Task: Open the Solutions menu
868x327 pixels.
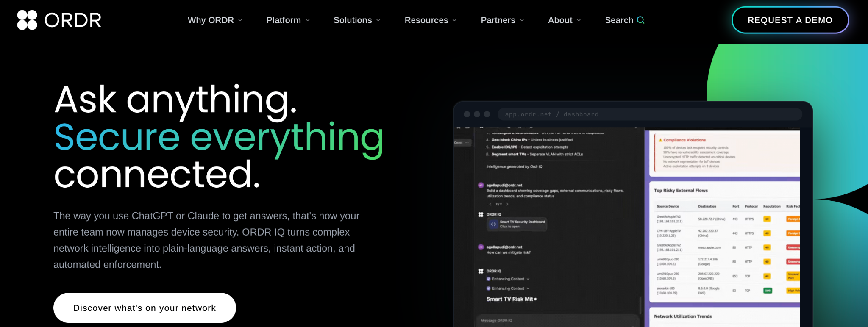Action: [x=357, y=20]
